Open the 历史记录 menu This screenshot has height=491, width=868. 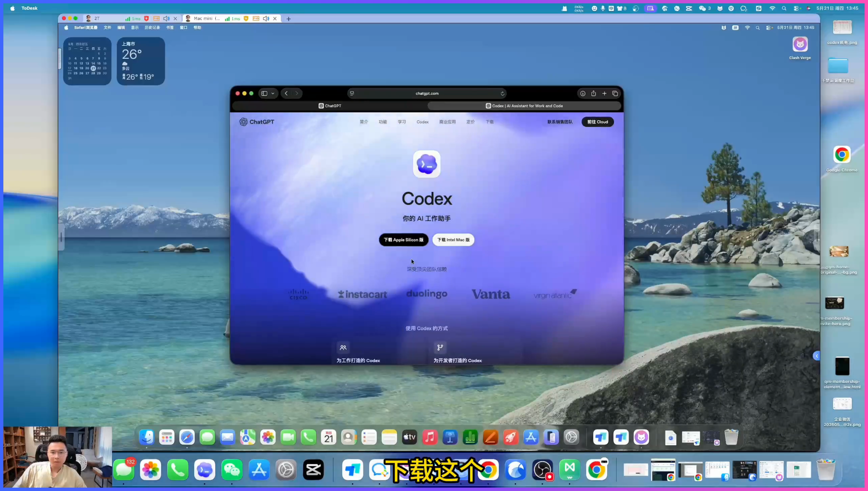[152, 28]
